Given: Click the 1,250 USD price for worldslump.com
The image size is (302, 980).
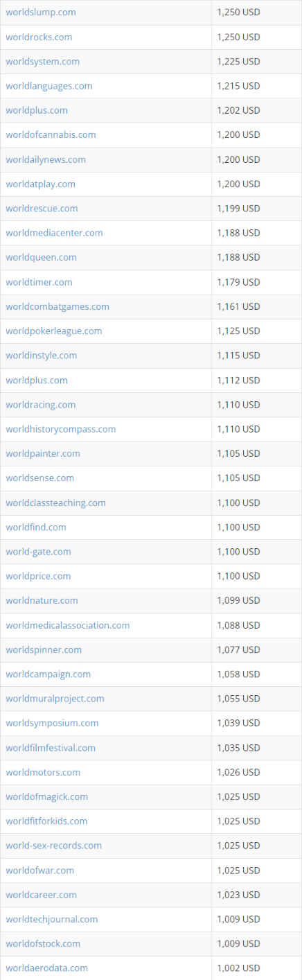Looking at the screenshot, I should coord(238,12).
